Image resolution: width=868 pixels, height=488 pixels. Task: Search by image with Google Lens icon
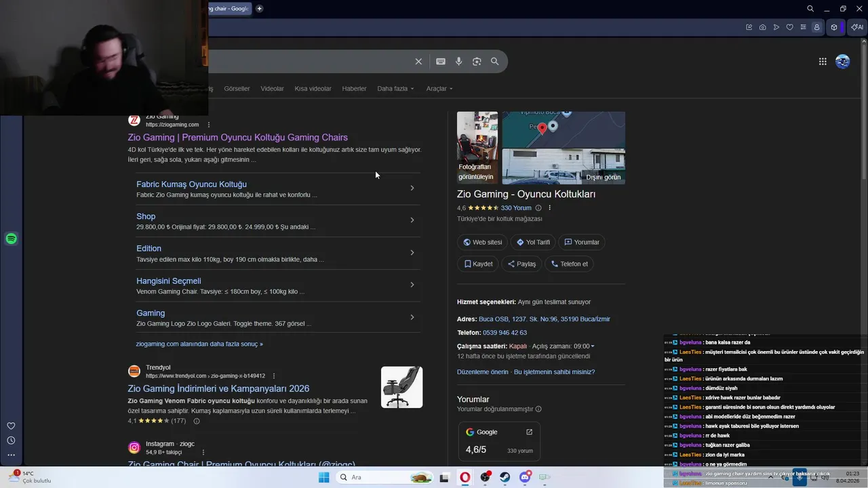[x=477, y=62]
